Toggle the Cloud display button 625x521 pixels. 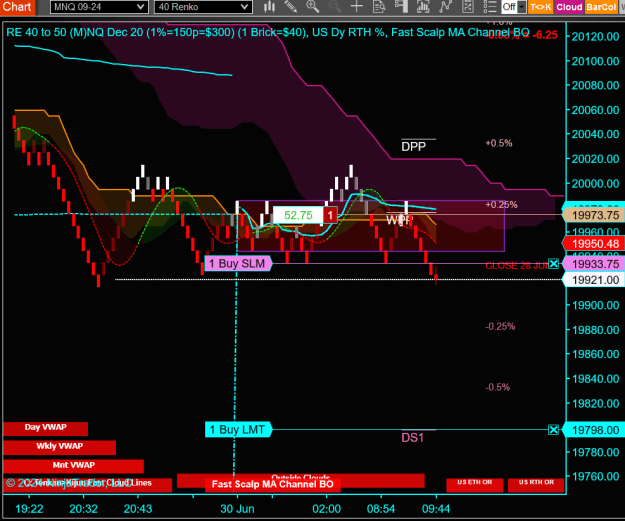click(x=569, y=7)
